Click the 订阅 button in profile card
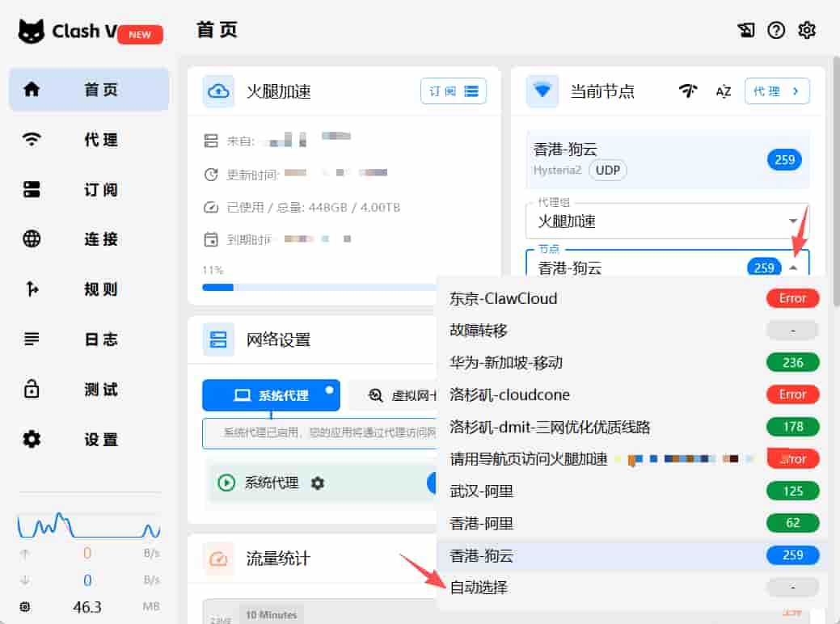Image resolution: width=840 pixels, height=624 pixels. tap(453, 91)
